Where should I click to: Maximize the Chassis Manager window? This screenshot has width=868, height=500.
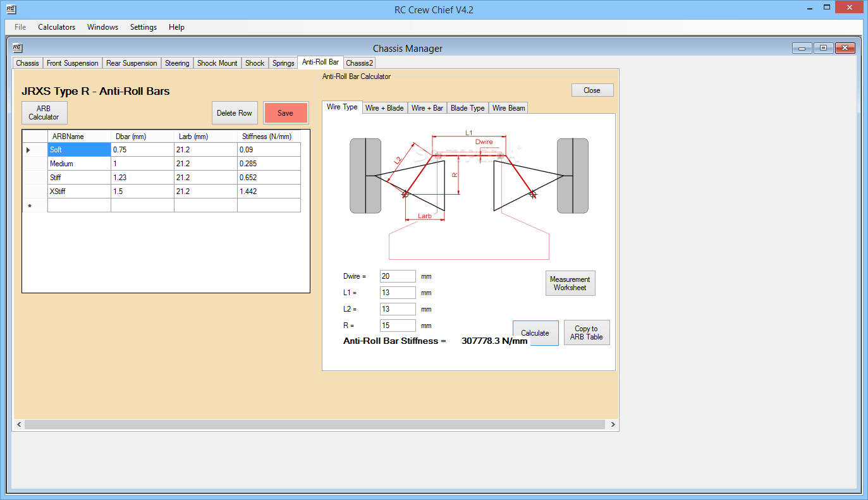823,48
